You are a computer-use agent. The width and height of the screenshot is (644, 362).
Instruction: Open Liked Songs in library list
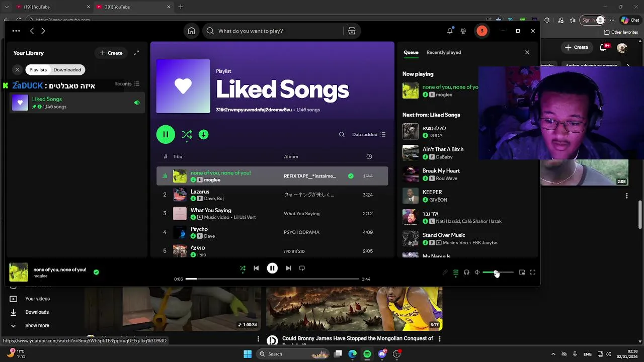[76, 103]
